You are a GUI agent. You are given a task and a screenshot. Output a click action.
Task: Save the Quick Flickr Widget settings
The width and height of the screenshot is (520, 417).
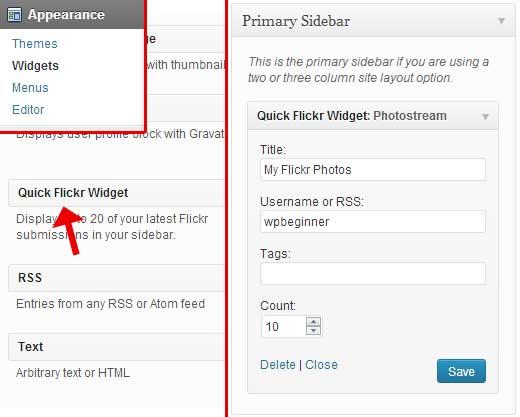click(x=461, y=371)
